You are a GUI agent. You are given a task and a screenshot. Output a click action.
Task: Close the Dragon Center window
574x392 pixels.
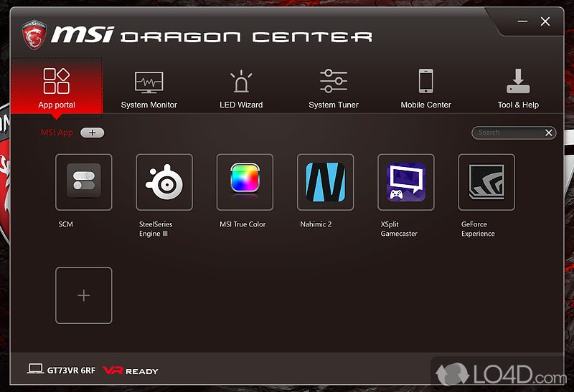(545, 21)
